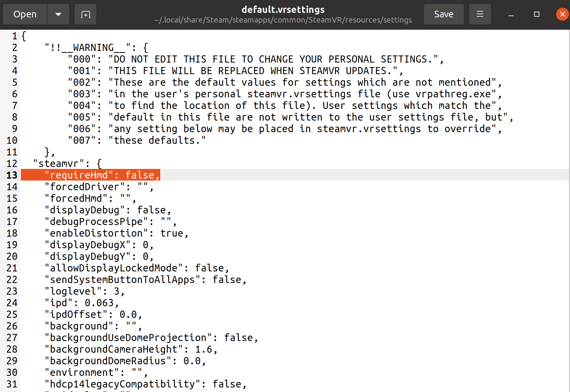
Task: Place cursor on "steamvr": { line
Action: 67,163
